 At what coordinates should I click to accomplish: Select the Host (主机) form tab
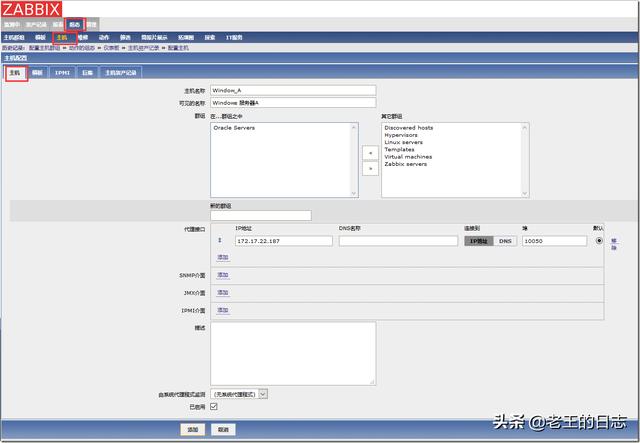pos(15,73)
